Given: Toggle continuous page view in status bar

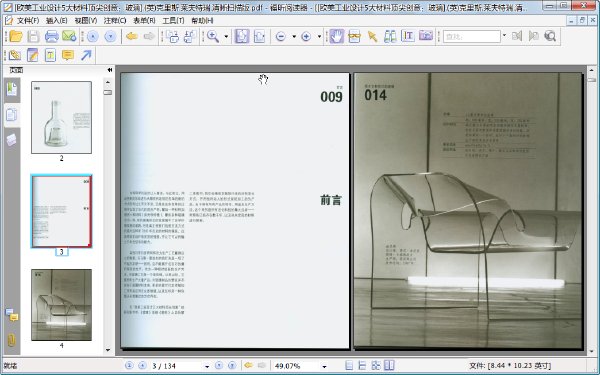Looking at the screenshot, I should tap(362, 365).
